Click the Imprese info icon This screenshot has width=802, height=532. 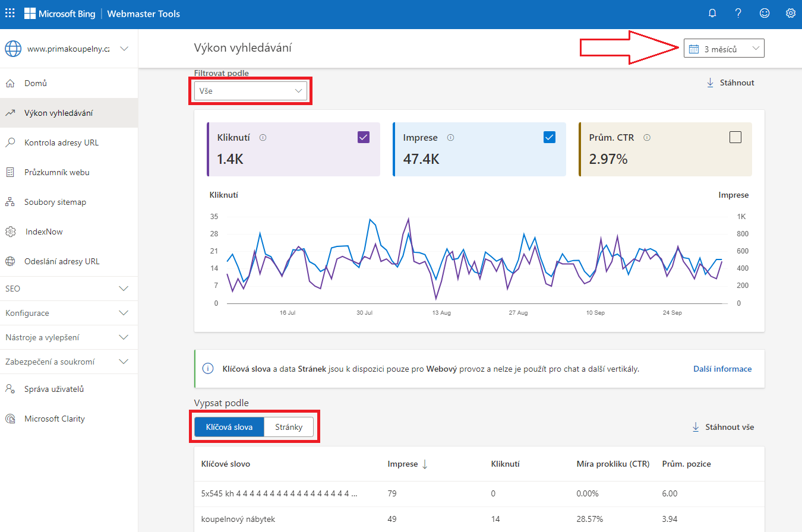coord(450,137)
